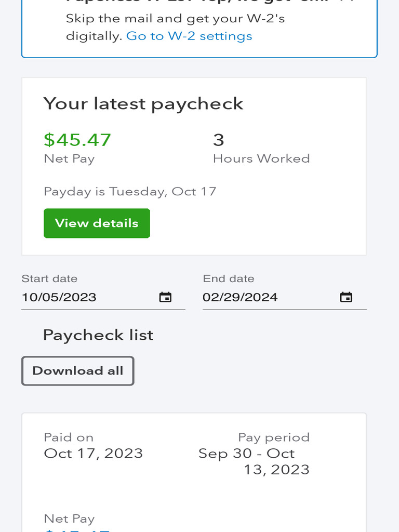Open the Start date calendar picker icon
Image resolution: width=399 pixels, height=532 pixels.
tap(165, 297)
